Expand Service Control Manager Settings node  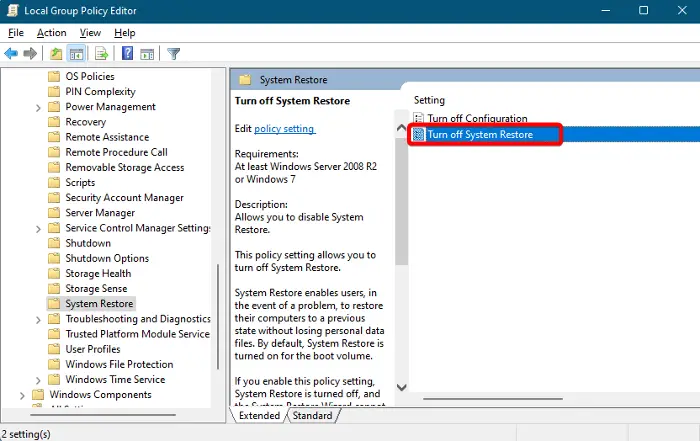38,229
